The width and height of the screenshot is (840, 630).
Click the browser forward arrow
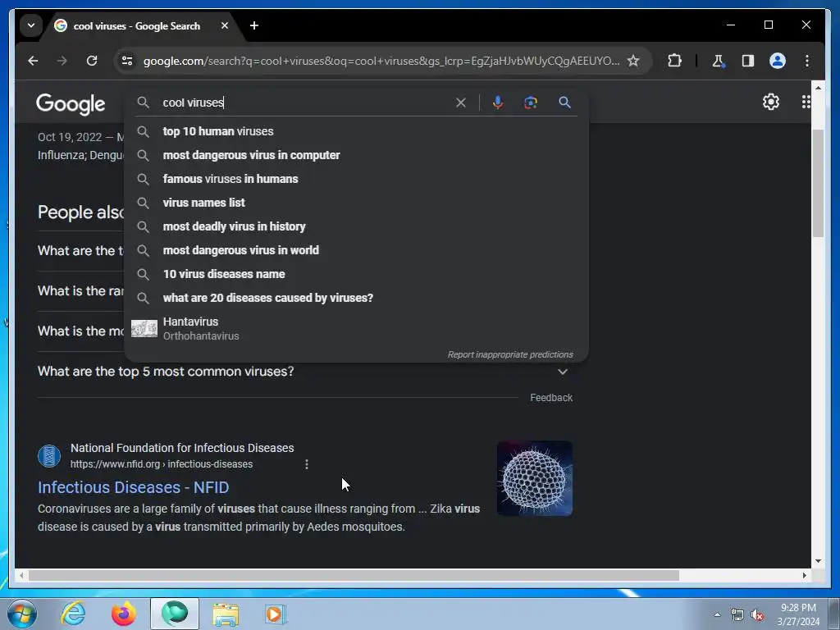point(62,61)
